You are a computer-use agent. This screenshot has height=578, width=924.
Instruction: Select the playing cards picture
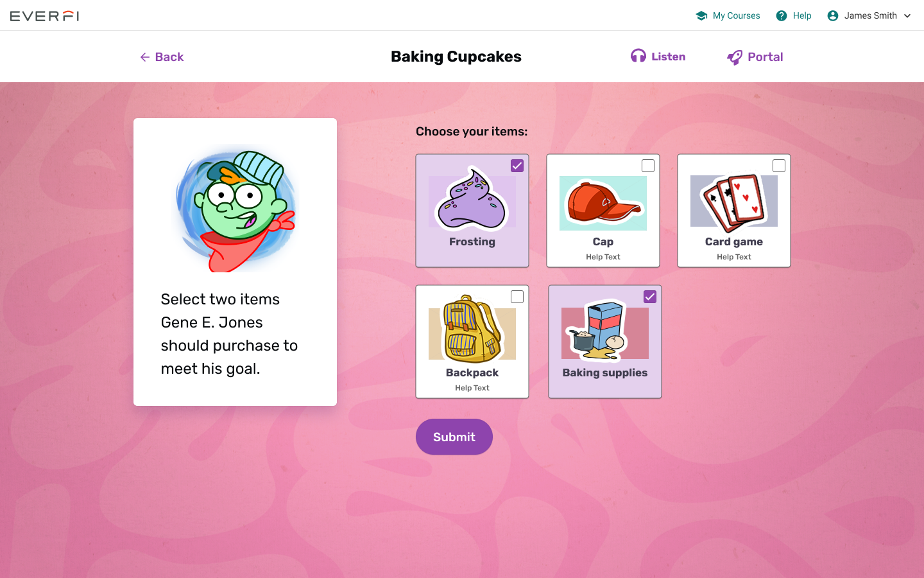[x=734, y=203]
